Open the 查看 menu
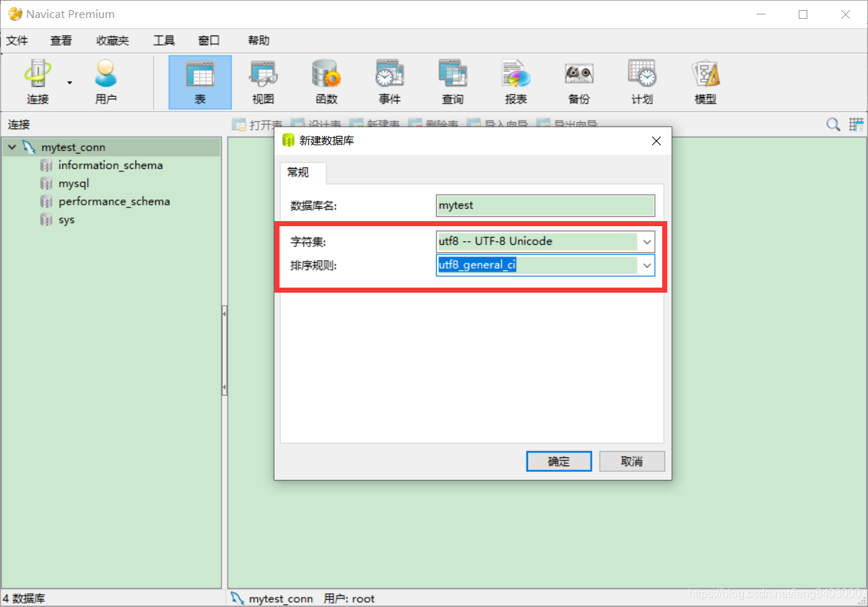This screenshot has height=607, width=868. [61, 40]
